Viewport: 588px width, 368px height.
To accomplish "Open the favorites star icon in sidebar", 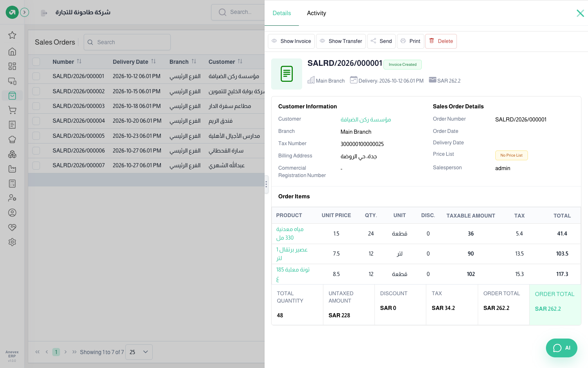I will point(12,35).
